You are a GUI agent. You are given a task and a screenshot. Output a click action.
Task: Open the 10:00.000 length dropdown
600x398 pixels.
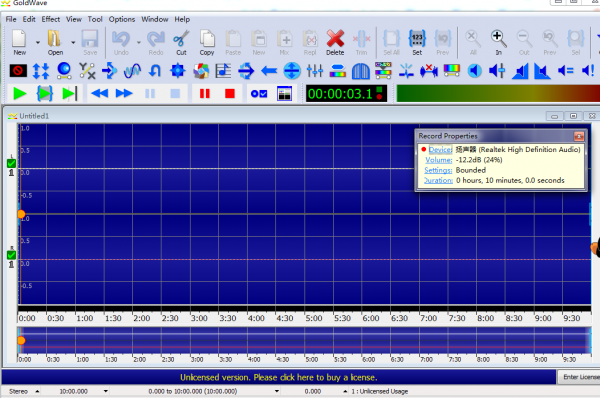coord(106,391)
